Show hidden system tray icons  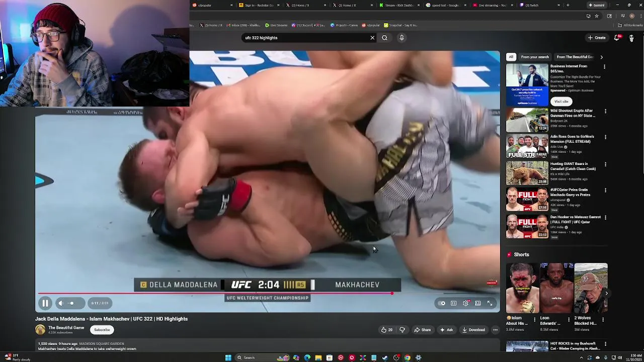(x=582, y=357)
